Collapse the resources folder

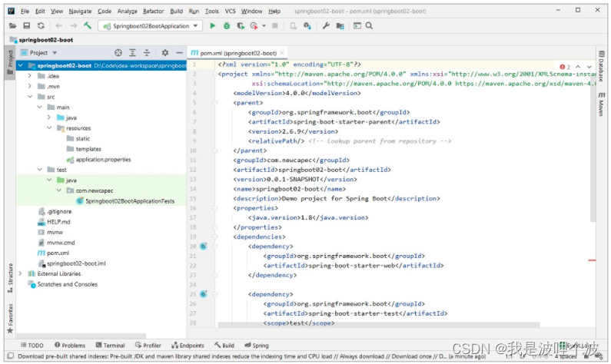pyautogui.click(x=49, y=128)
